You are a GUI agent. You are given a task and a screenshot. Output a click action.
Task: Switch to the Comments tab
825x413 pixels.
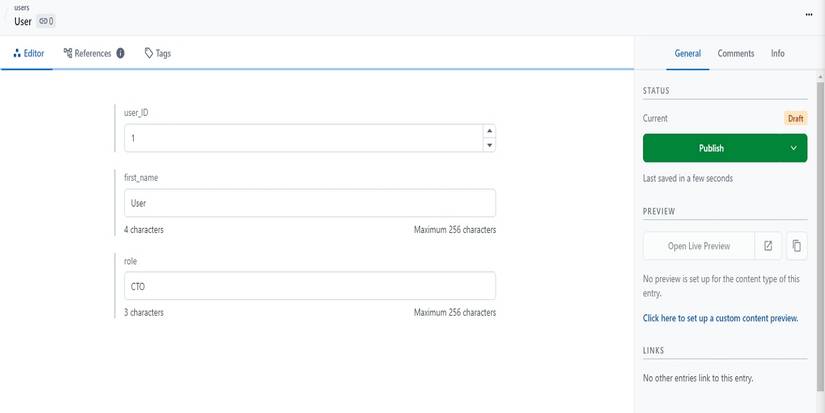(x=736, y=53)
